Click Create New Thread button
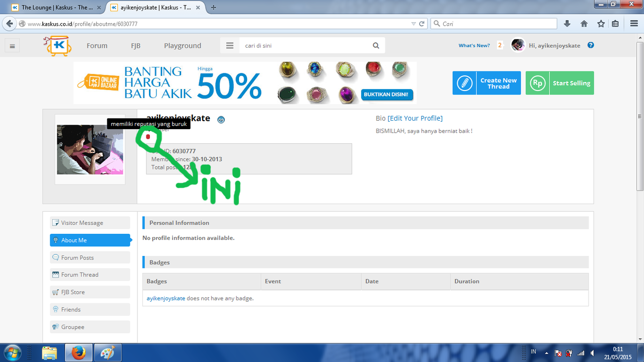This screenshot has width=644, height=362. pos(487,83)
